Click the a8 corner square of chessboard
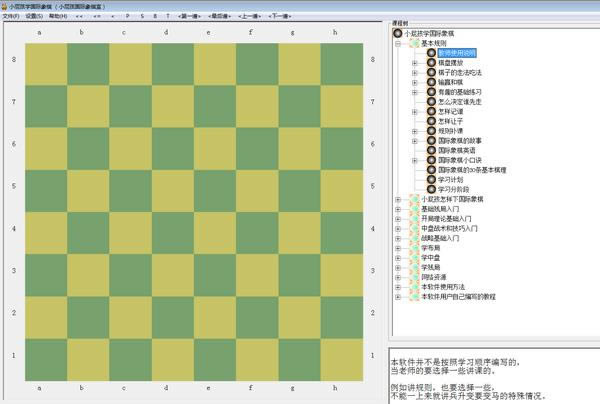Screen dimensions: 600x404 click(x=46, y=64)
